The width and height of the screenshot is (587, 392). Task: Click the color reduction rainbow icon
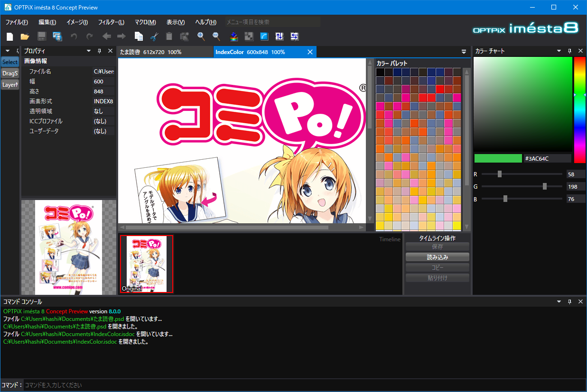coord(233,36)
